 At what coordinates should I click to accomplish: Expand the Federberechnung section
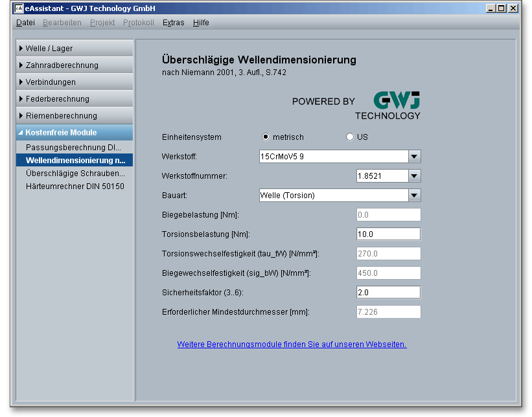coord(75,99)
